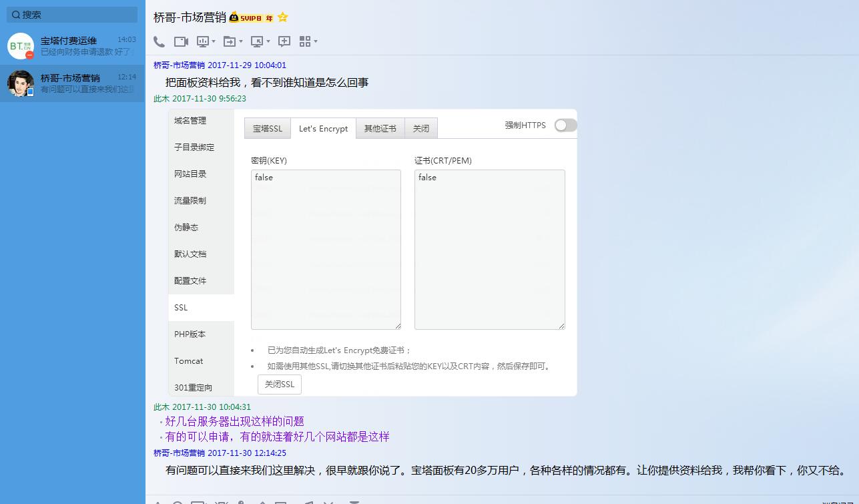The image size is (859, 504).
Task: Click the 12:14 timestamp on 桥哥-市场营销
Action: coord(127,77)
